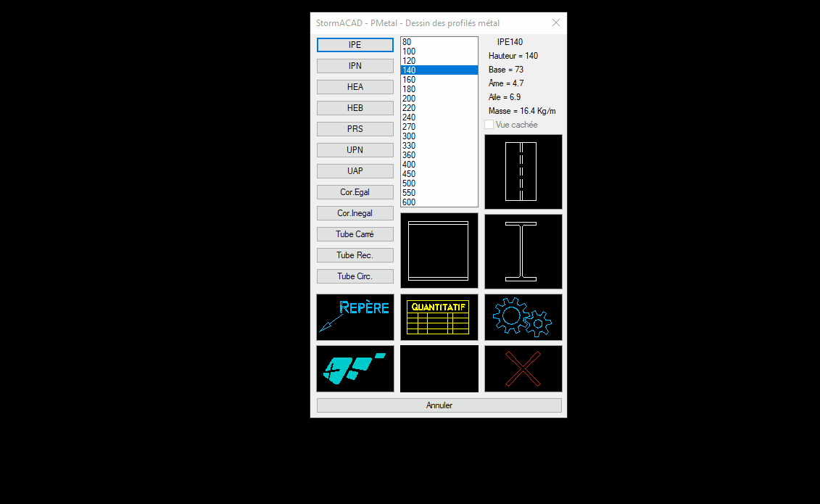This screenshot has height=504, width=820.
Task: Choose the IPN profile type
Action: pos(355,66)
